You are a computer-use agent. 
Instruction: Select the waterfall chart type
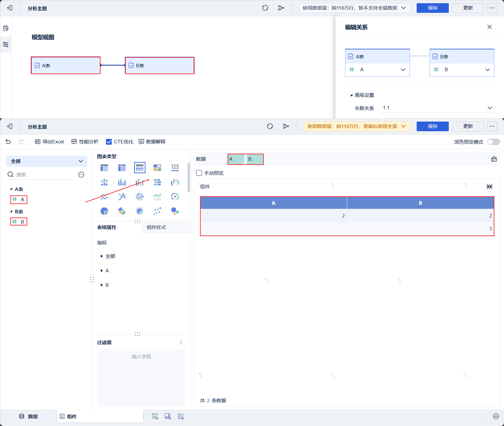click(175, 182)
